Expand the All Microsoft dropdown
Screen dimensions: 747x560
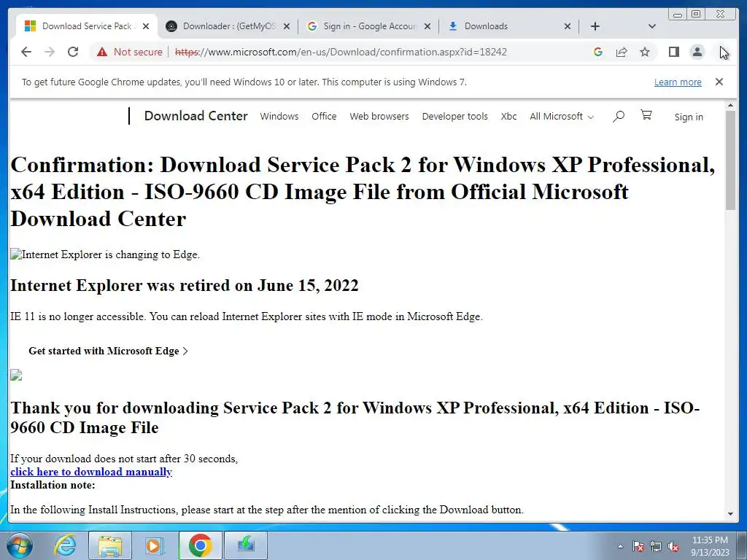click(x=562, y=116)
